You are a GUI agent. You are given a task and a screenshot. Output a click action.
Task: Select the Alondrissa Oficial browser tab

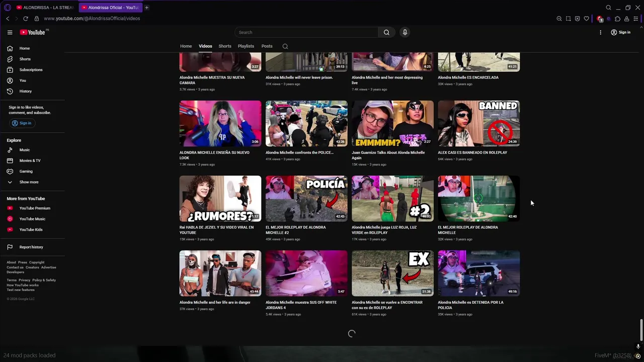[110, 8]
